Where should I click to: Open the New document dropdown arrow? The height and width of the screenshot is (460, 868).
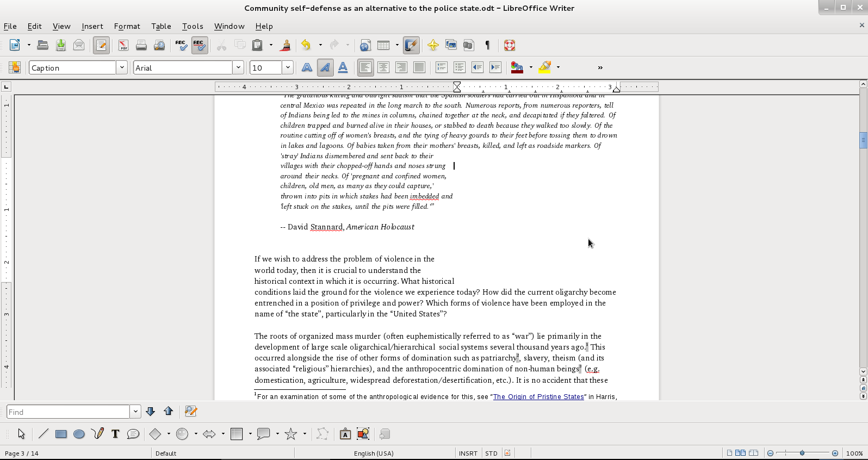(x=28, y=45)
